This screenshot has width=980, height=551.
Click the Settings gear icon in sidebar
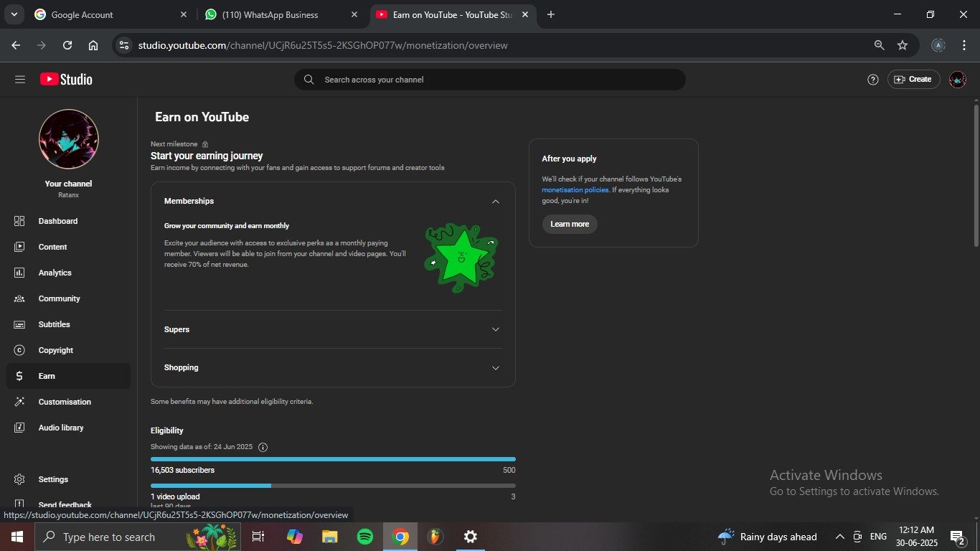click(19, 479)
